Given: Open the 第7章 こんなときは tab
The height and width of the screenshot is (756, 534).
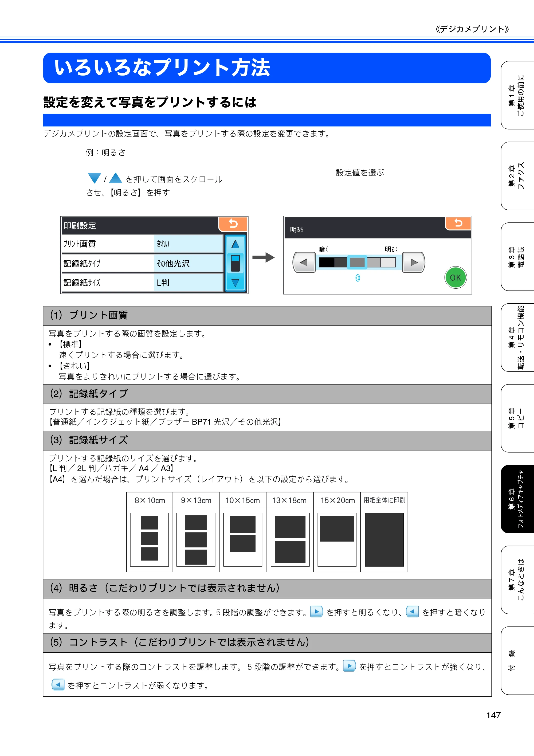Looking at the screenshot, I should point(517,580).
